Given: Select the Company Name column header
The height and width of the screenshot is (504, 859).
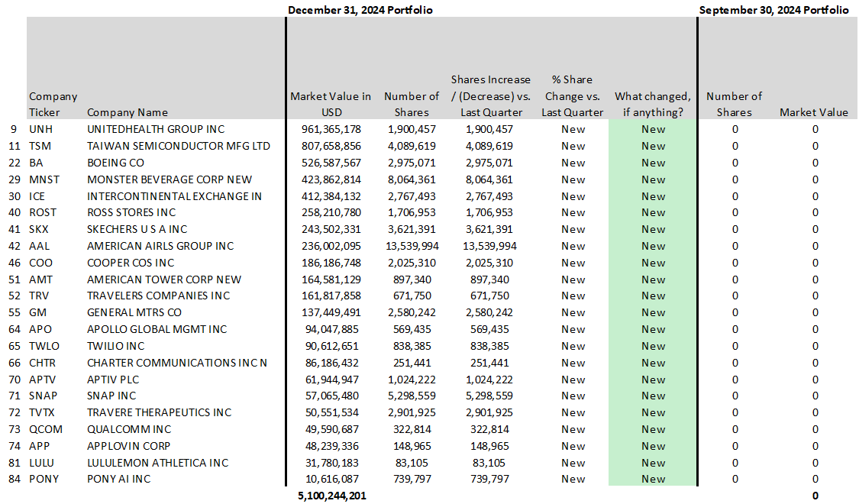Looking at the screenshot, I should [x=127, y=112].
